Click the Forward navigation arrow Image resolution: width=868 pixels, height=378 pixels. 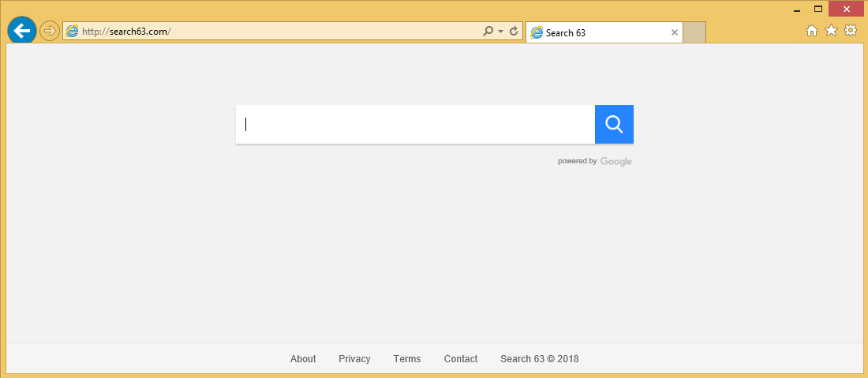(x=50, y=32)
